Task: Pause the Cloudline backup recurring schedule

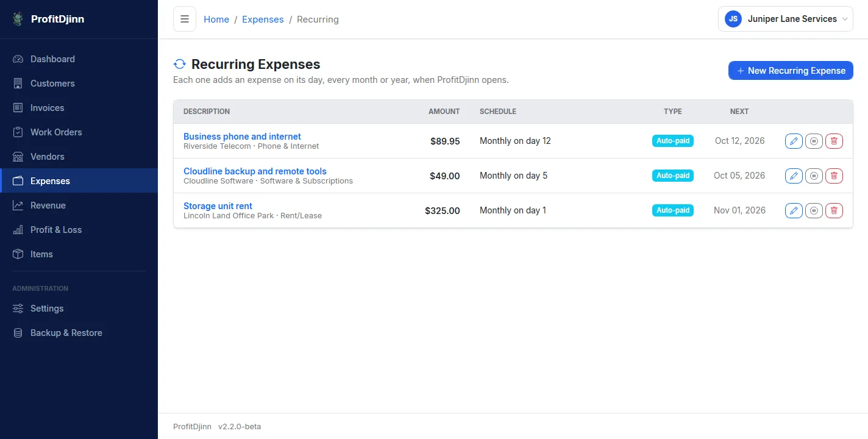Action: coord(814,176)
